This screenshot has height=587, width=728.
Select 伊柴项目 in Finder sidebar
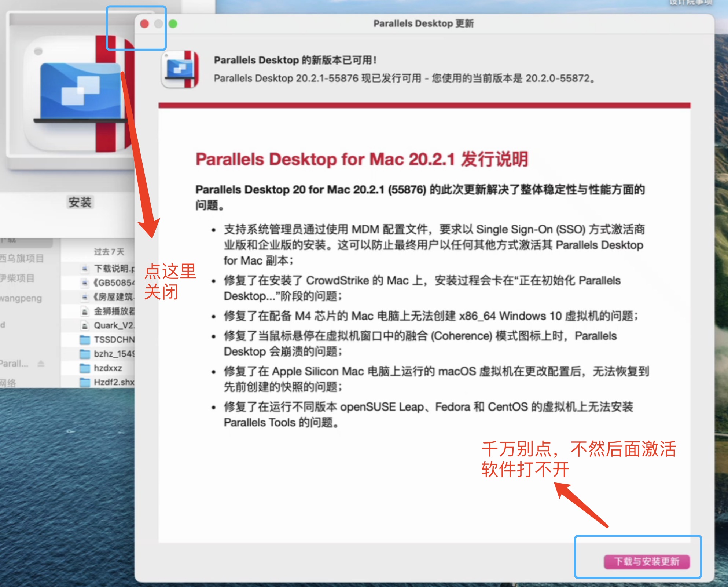17,278
